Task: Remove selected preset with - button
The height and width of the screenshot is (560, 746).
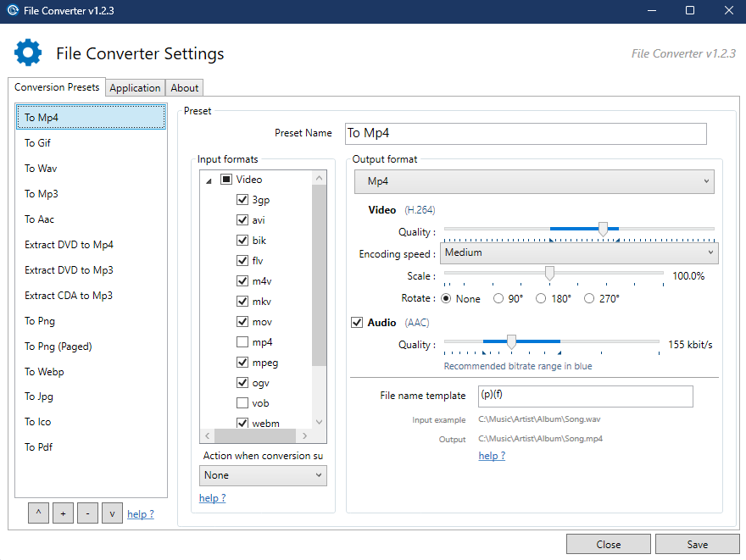Action: point(87,513)
